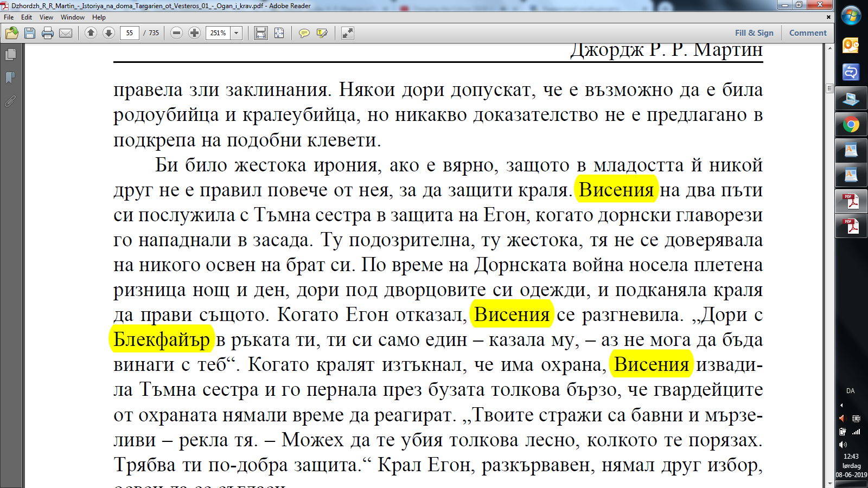This screenshot has width=868, height=488.
Task: Enable scrolling fit-width page view icon
Action: [261, 33]
